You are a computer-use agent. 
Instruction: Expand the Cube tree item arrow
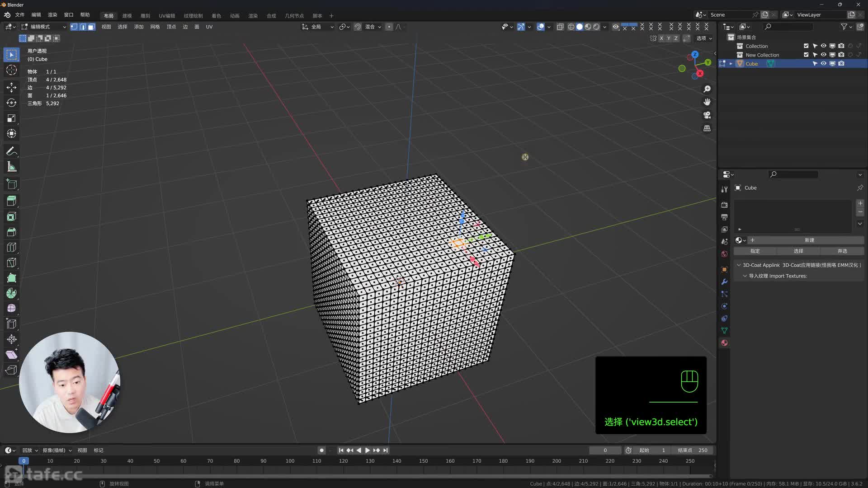tap(731, 64)
